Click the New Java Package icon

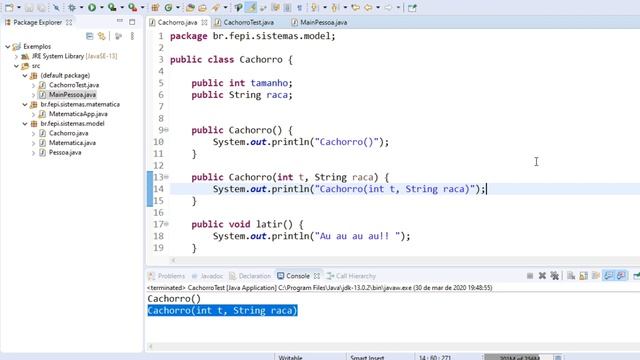[x=155, y=7]
